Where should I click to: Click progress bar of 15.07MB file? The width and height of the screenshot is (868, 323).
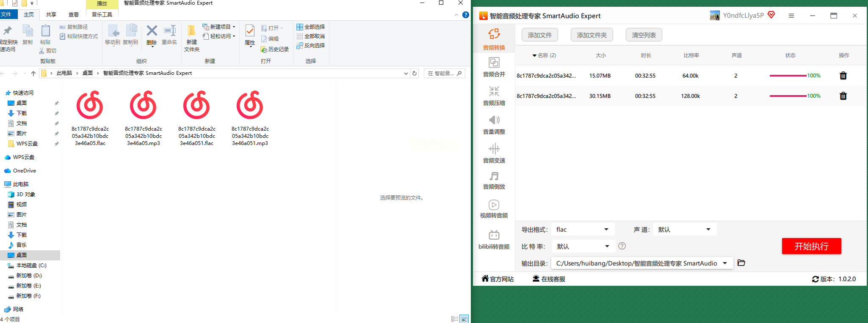pyautogui.click(x=788, y=76)
